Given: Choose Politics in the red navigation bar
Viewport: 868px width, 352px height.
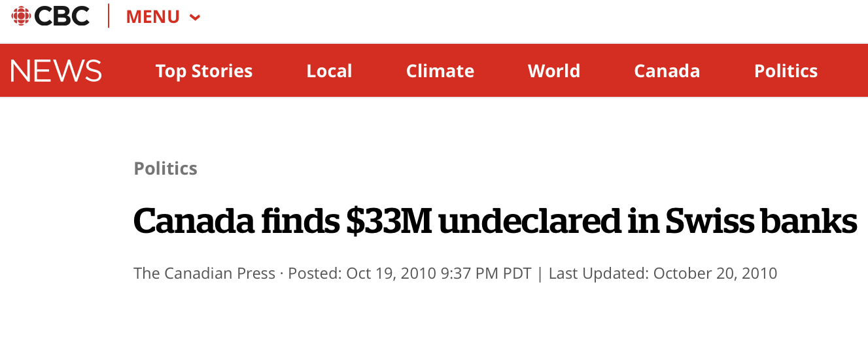Looking at the screenshot, I should (x=786, y=71).
